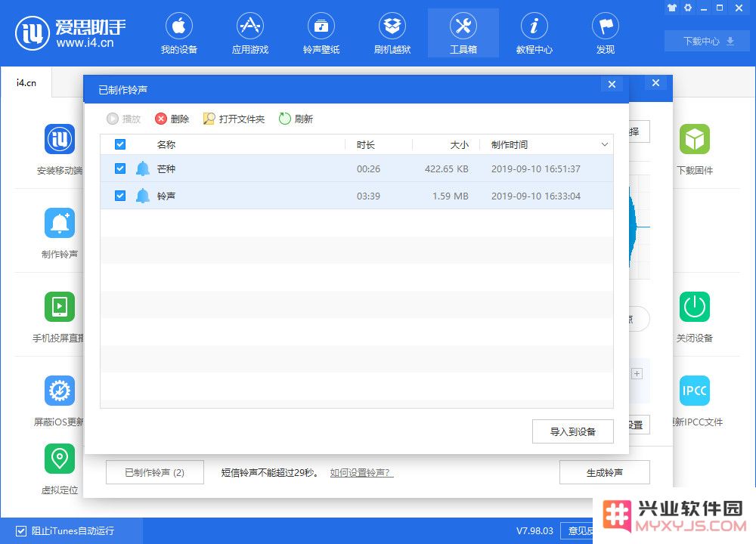Click the skin shirt icon in title bar
The height and width of the screenshot is (544, 756).
tap(672, 8)
